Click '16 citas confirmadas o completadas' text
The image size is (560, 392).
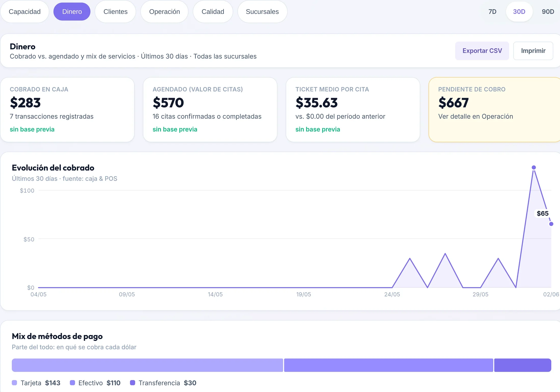pyautogui.click(x=207, y=117)
